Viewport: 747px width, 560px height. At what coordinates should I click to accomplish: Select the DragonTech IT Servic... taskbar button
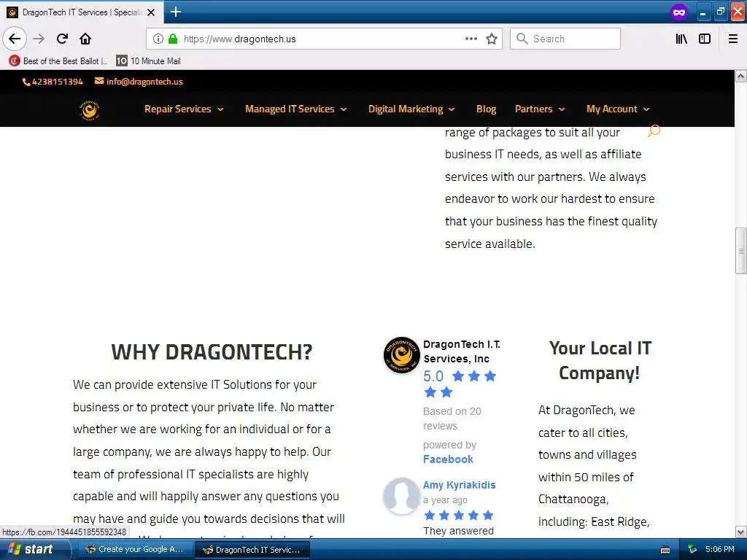[x=252, y=550]
